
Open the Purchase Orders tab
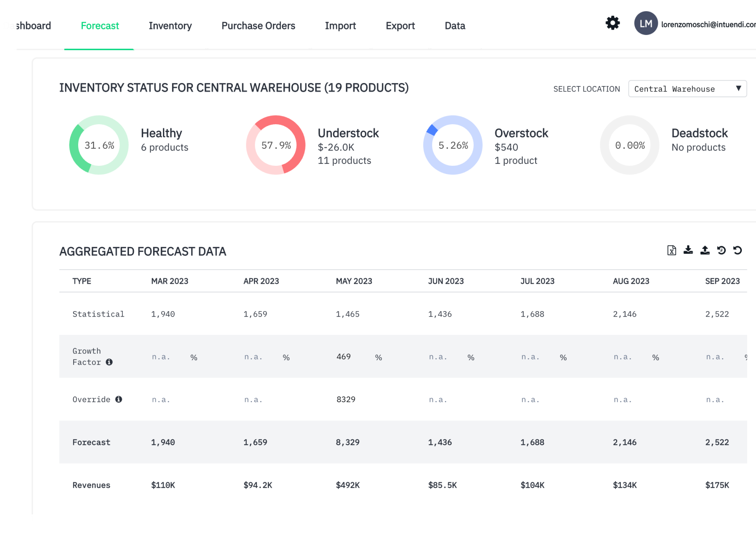point(258,25)
